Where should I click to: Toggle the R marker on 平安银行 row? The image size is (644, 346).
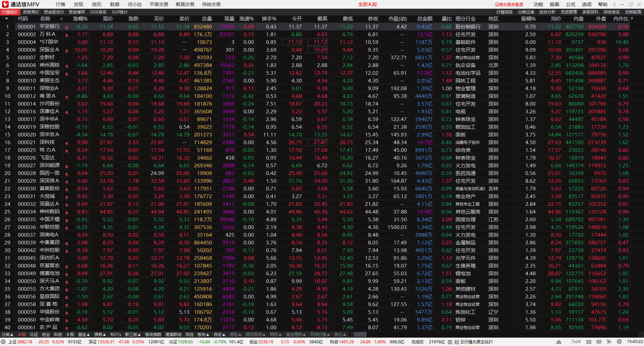pyautogui.click(x=67, y=27)
